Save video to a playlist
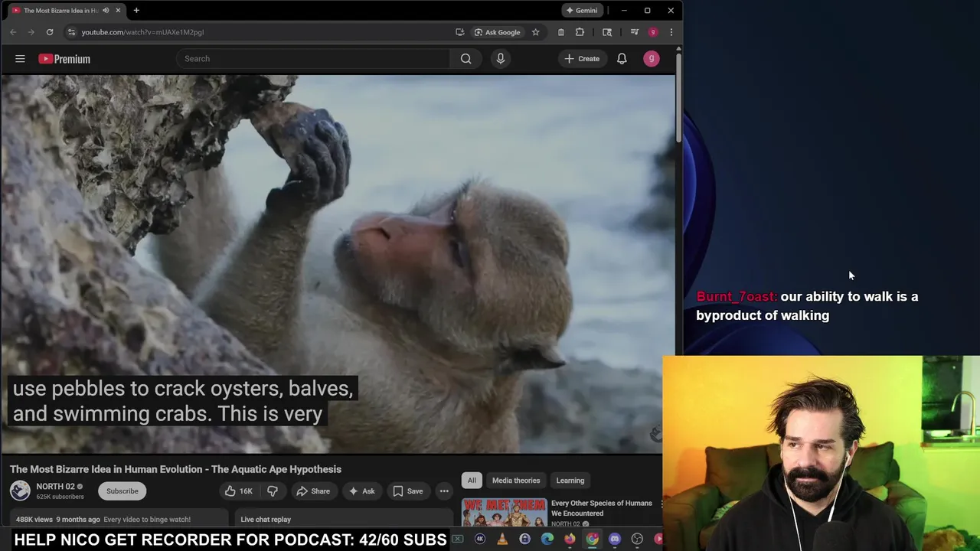The image size is (980, 551). pos(408,491)
